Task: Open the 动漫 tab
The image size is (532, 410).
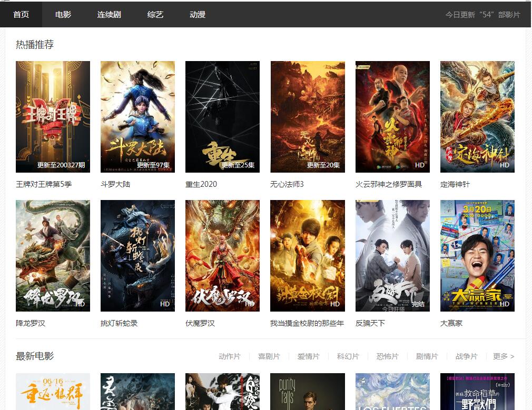Action: click(198, 14)
